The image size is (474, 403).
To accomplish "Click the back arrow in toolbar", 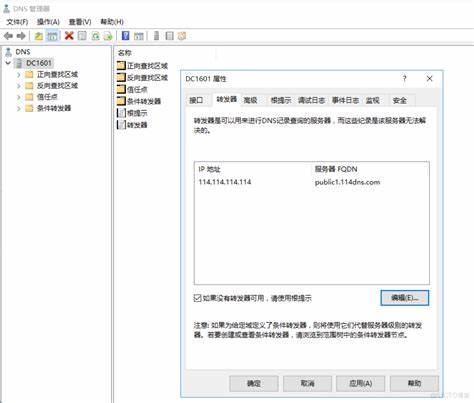I will pyautogui.click(x=8, y=36).
